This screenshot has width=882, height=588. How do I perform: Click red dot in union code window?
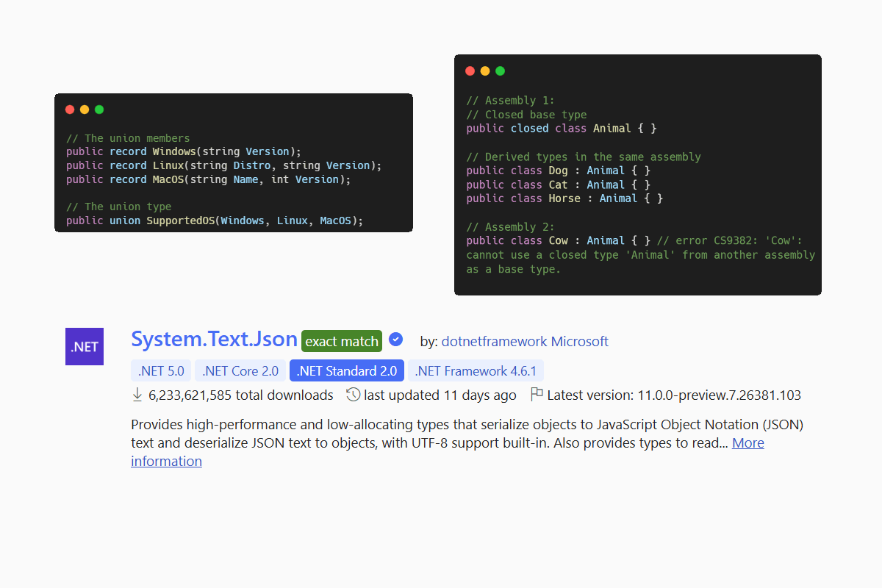[x=70, y=110]
